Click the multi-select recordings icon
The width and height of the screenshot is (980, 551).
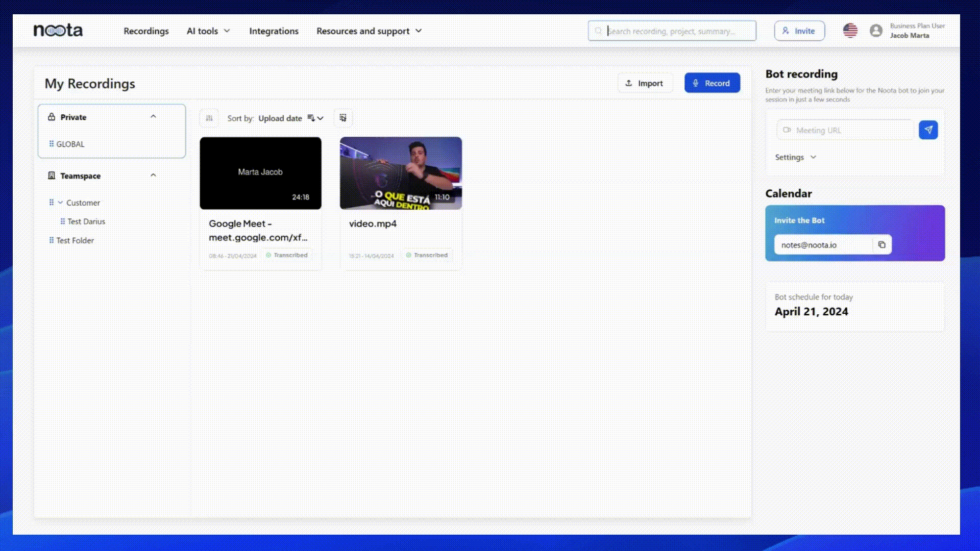[343, 118]
